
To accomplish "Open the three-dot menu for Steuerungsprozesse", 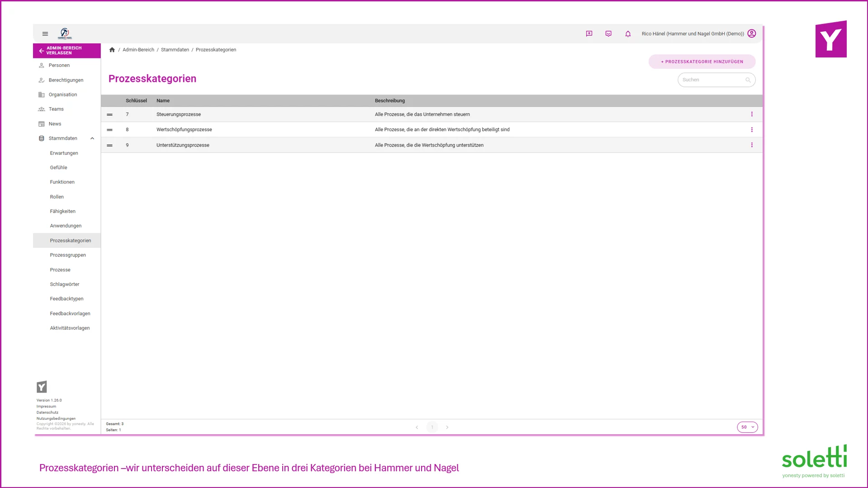I will point(752,114).
